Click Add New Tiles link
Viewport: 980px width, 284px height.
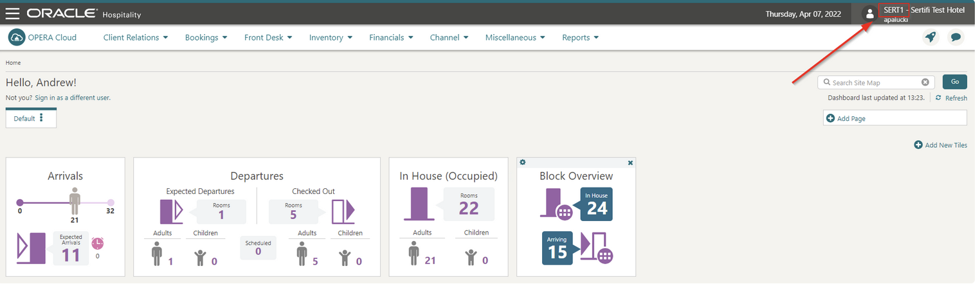[945, 145]
